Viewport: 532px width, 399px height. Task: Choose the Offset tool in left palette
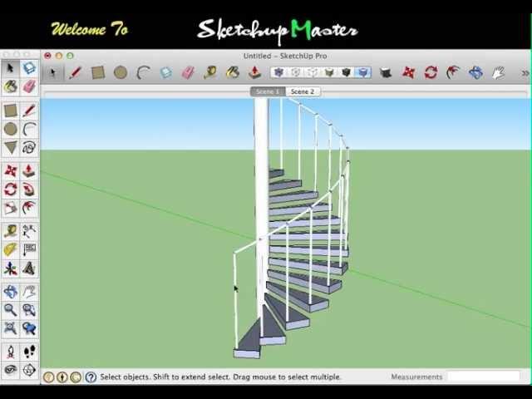coord(29,207)
